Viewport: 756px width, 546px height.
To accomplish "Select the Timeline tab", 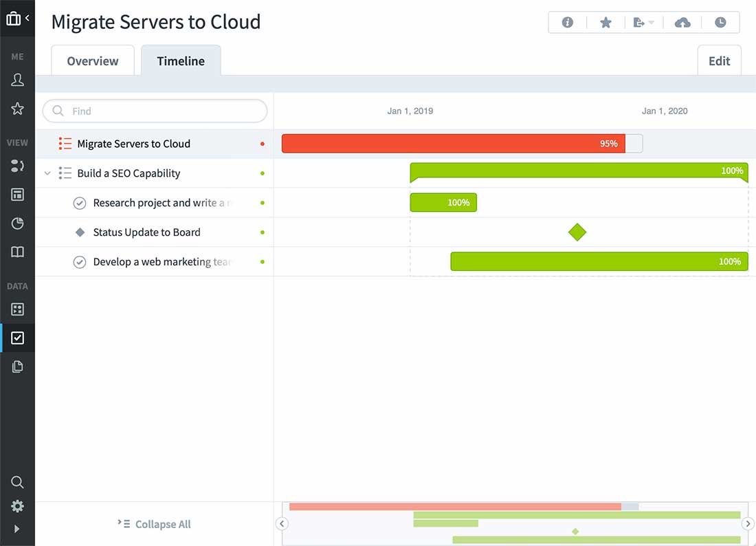I will [x=181, y=61].
